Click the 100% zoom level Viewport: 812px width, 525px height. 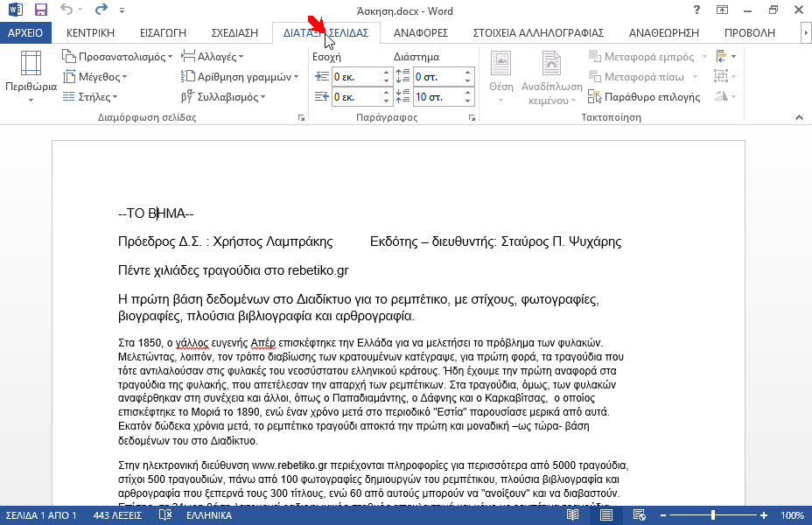[x=793, y=515]
